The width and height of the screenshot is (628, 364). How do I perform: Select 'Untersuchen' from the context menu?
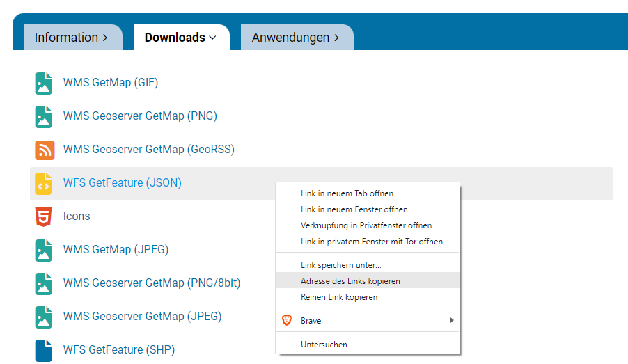click(324, 345)
